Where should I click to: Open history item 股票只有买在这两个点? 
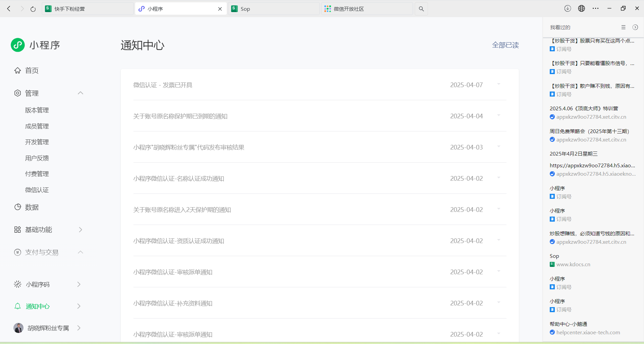click(x=592, y=41)
